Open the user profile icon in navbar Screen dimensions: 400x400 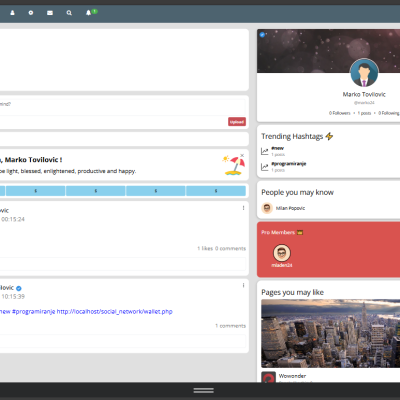click(12, 13)
